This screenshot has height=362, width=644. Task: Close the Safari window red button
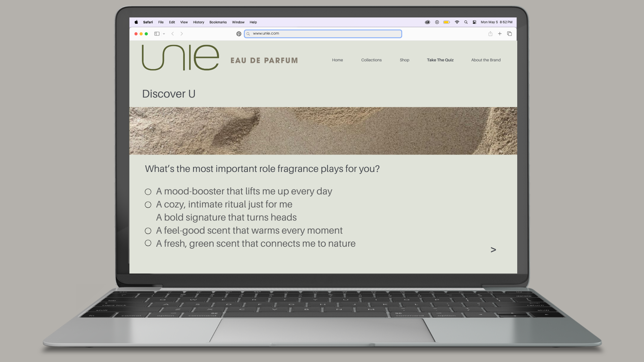(136, 34)
